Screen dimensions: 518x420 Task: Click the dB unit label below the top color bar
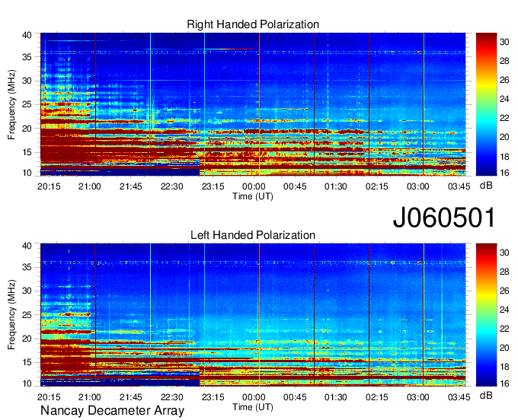pos(486,186)
